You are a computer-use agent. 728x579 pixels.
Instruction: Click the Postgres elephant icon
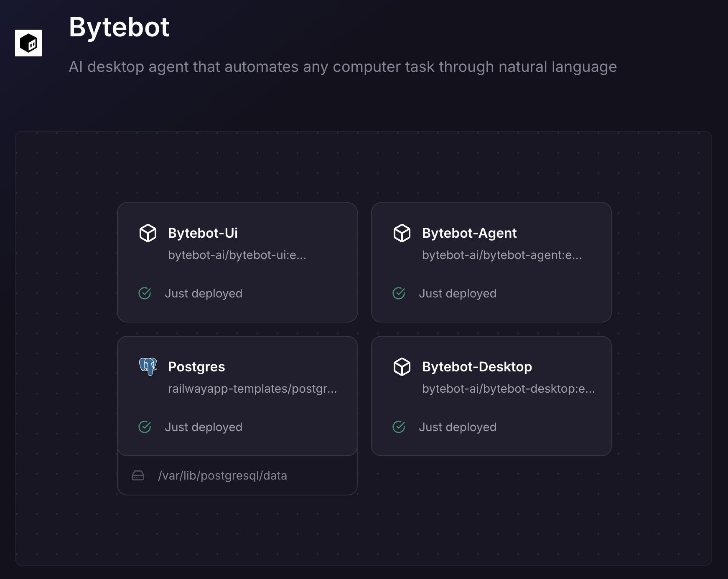point(148,366)
